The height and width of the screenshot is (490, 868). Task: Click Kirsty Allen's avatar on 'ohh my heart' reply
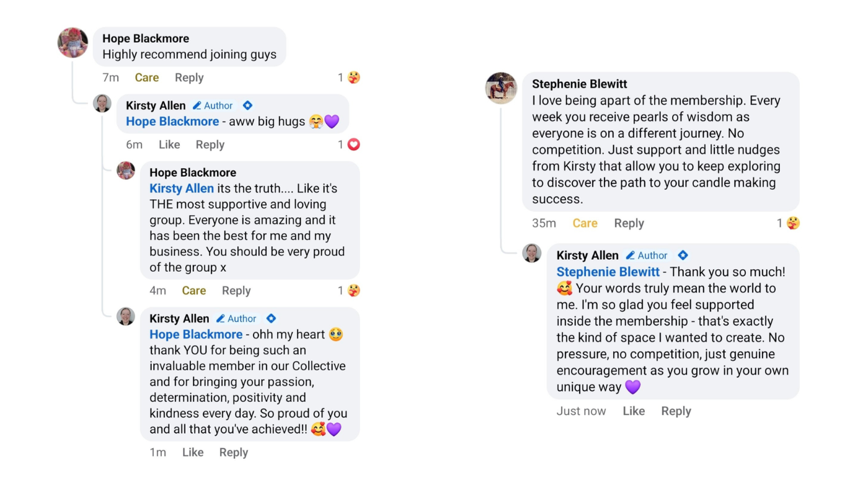point(126,316)
